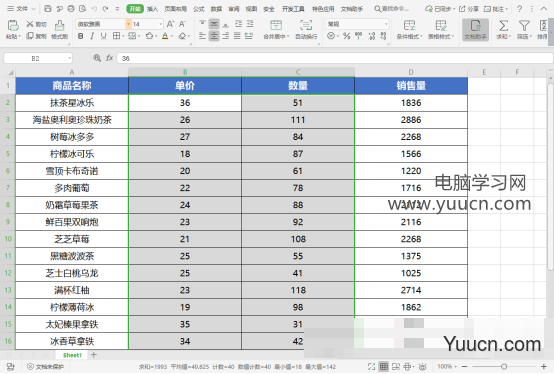Toggle the wrap text button
The height and width of the screenshot is (374, 554).
(306, 25)
